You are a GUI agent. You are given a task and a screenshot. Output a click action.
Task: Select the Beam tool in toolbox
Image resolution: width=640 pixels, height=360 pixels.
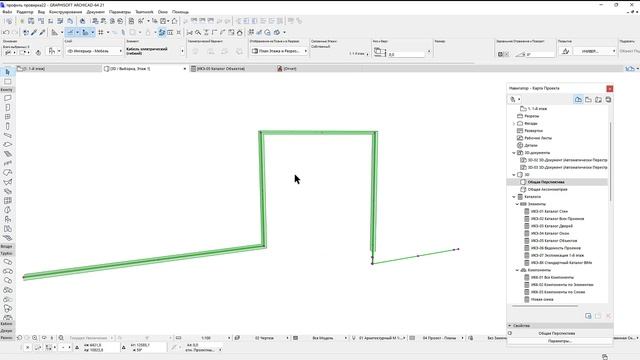7,135
